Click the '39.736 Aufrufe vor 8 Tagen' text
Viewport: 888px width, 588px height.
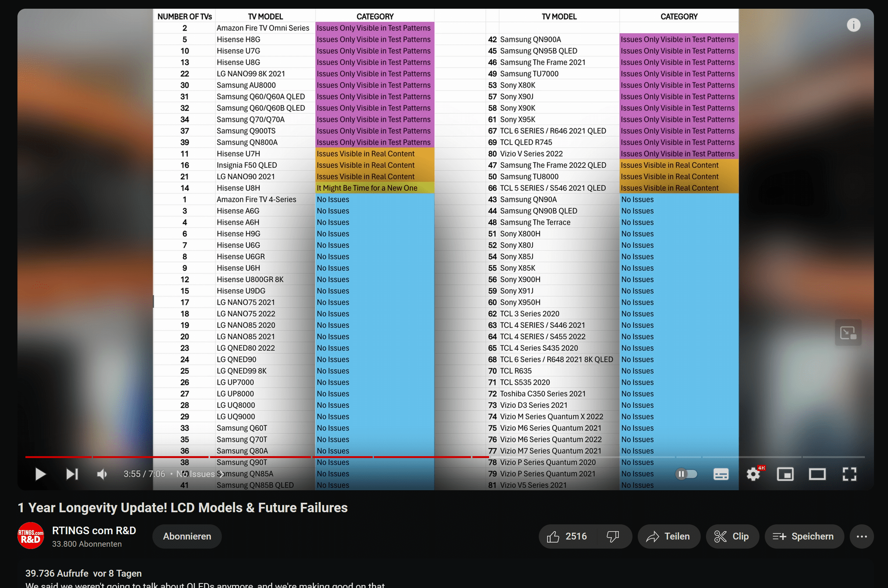(x=83, y=573)
